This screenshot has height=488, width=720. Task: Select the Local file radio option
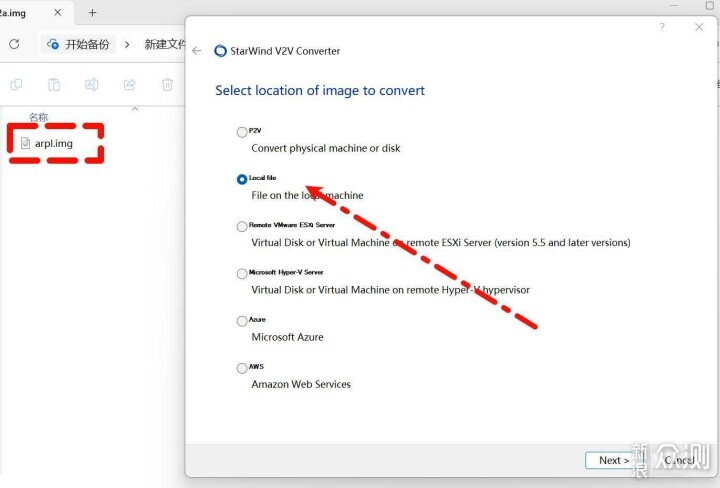[x=242, y=179]
